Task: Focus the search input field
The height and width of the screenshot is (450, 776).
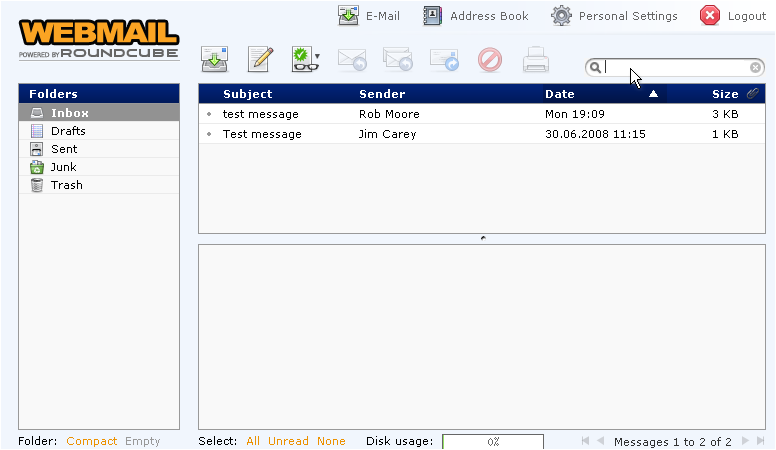Action: [x=676, y=67]
